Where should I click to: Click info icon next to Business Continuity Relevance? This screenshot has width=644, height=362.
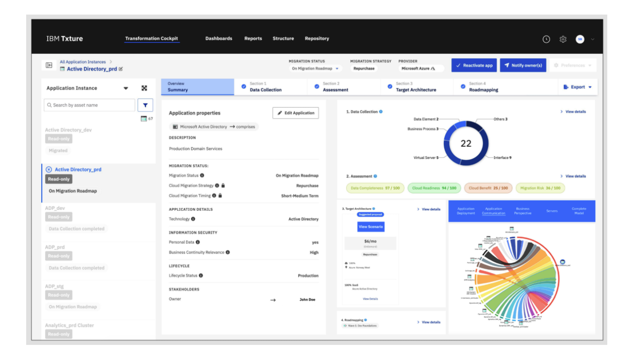point(228,252)
